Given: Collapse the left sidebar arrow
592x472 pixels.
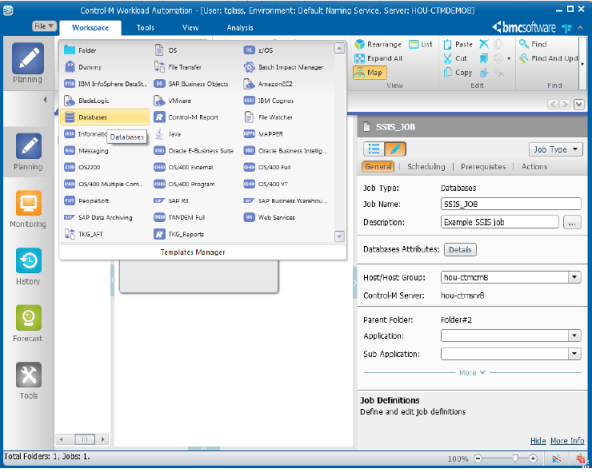Looking at the screenshot, I should (45, 100).
